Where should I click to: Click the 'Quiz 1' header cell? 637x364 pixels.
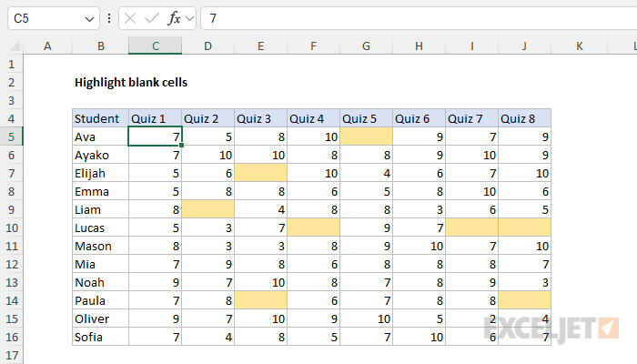pos(156,118)
